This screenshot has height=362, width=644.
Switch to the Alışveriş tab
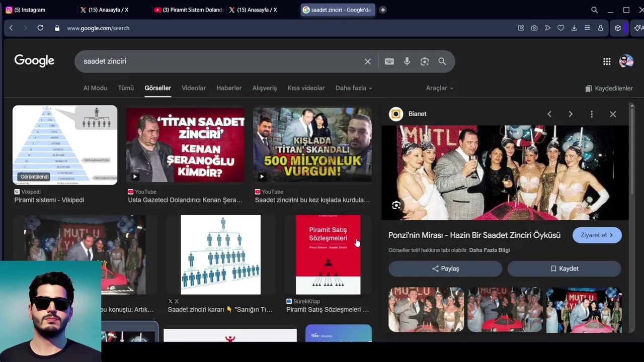tap(265, 88)
